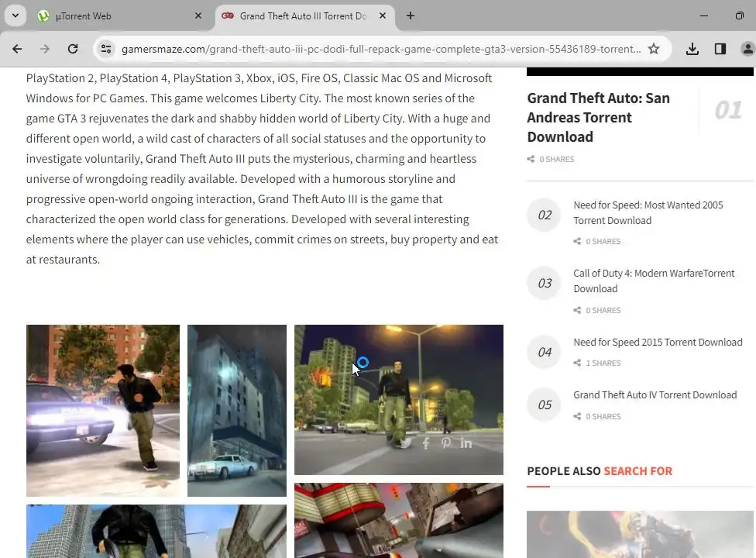
Task: Reload the current page
Action: [x=73, y=49]
